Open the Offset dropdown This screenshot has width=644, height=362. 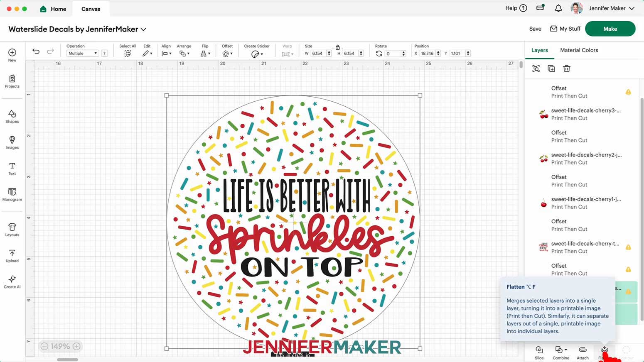pyautogui.click(x=227, y=54)
